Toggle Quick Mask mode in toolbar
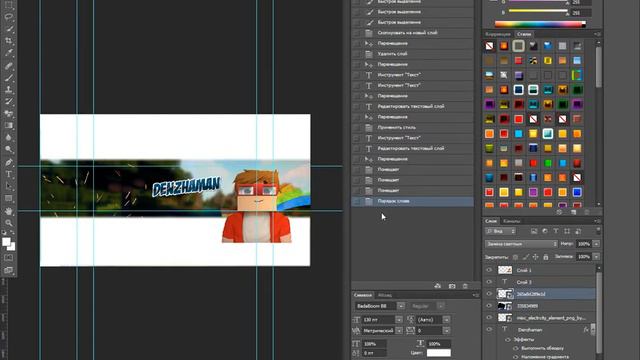This screenshot has height=360, width=640. 9,258
